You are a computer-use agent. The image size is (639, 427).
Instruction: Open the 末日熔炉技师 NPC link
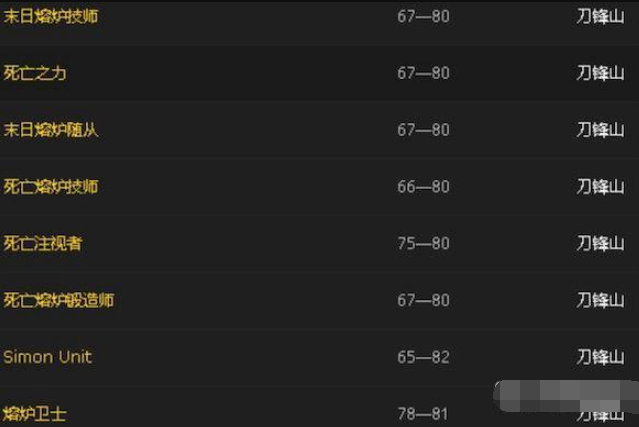point(51,16)
